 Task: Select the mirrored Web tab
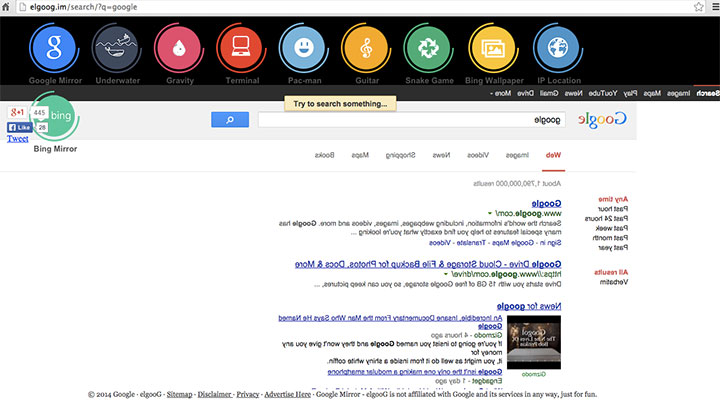tap(553, 155)
